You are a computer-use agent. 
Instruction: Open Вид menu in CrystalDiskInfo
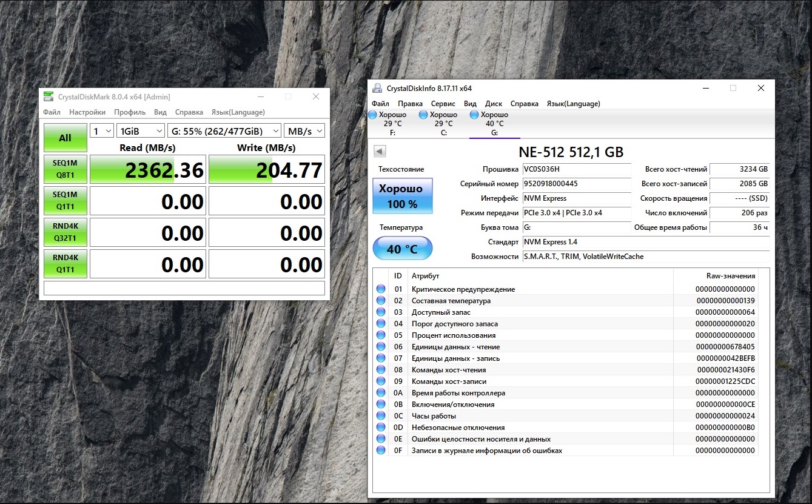pyautogui.click(x=470, y=104)
